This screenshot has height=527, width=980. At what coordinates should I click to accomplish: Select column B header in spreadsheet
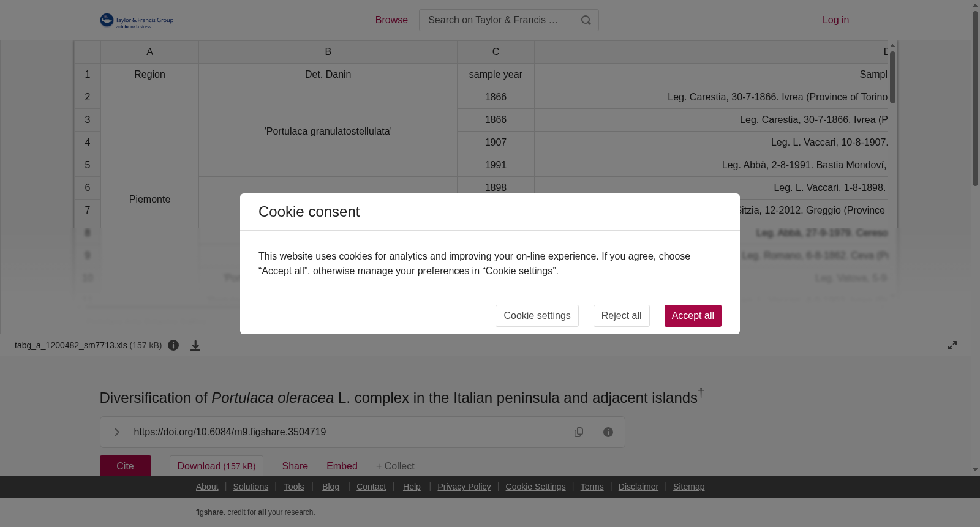pos(328,52)
